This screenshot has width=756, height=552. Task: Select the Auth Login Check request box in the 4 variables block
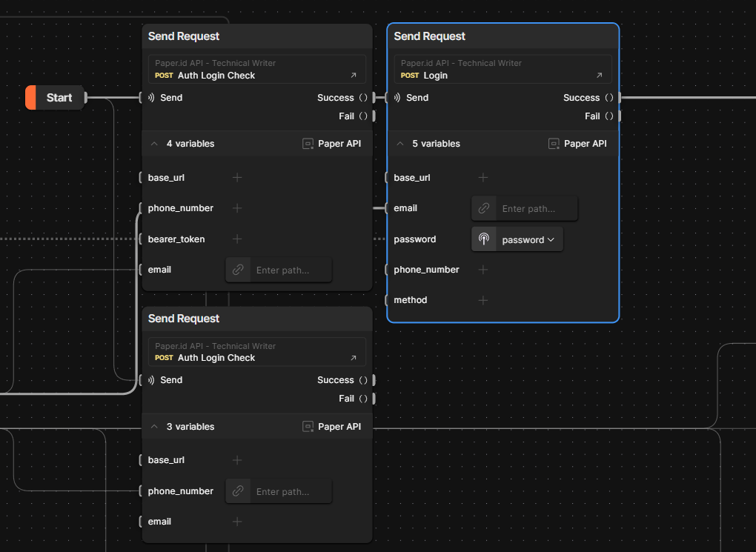[x=257, y=70]
